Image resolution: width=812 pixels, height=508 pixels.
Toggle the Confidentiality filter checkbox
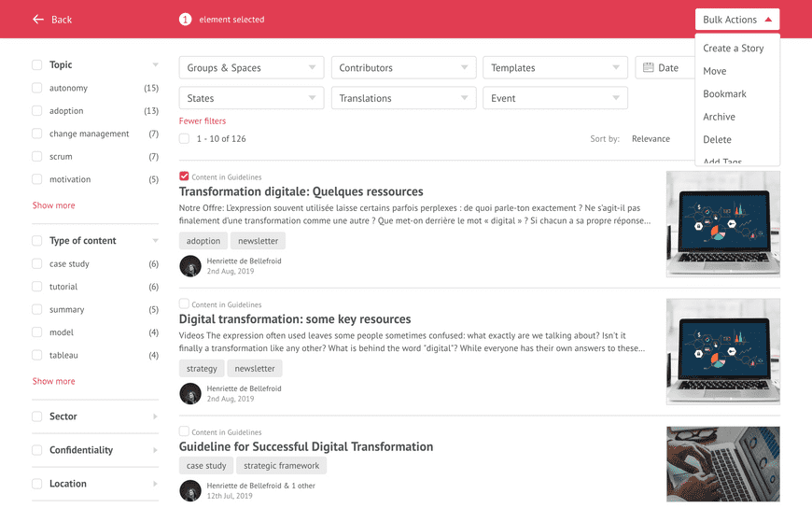(x=36, y=450)
